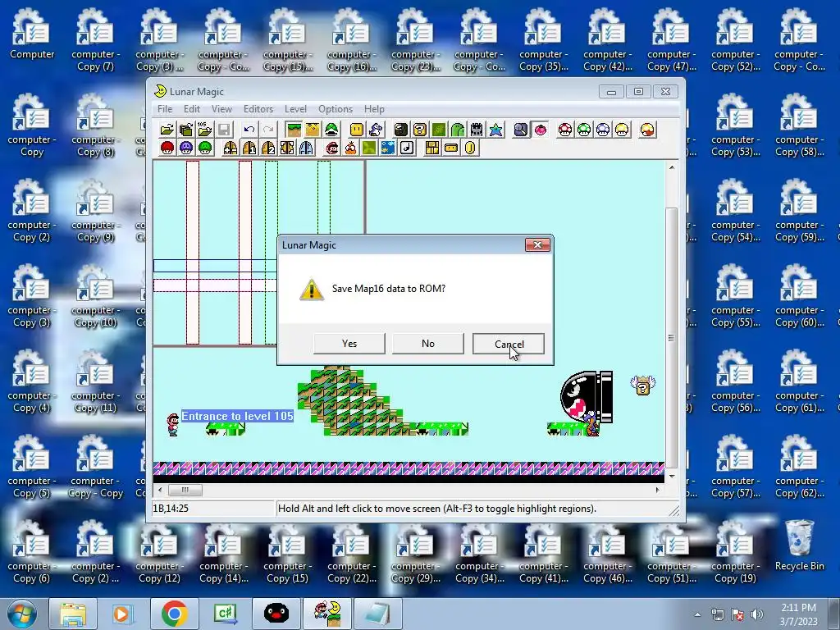840x630 pixels.
Task: Show hidden tray icons arrow
Action: point(697,614)
